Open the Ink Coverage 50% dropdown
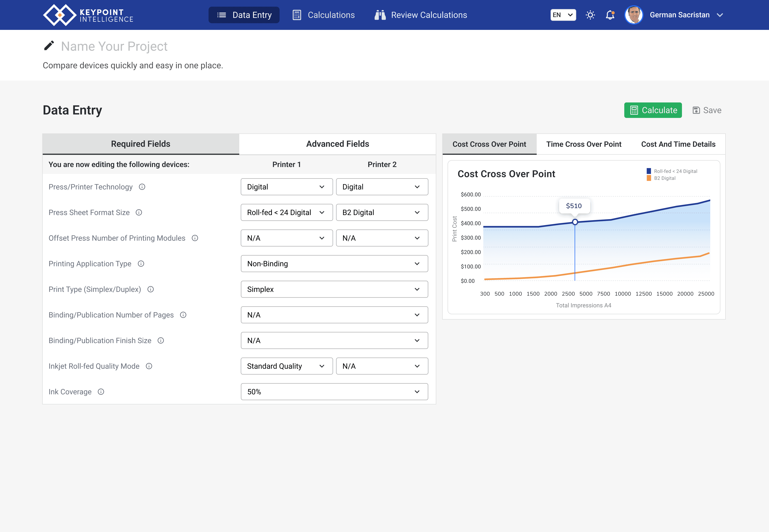 pos(334,392)
